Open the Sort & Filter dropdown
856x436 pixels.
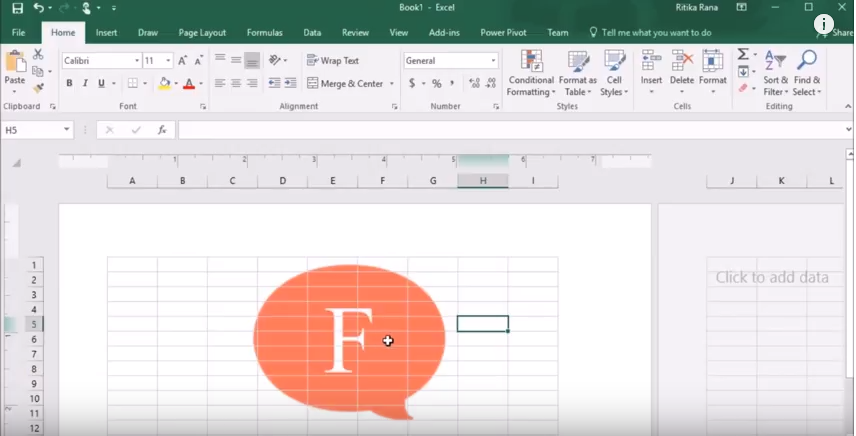(x=775, y=73)
